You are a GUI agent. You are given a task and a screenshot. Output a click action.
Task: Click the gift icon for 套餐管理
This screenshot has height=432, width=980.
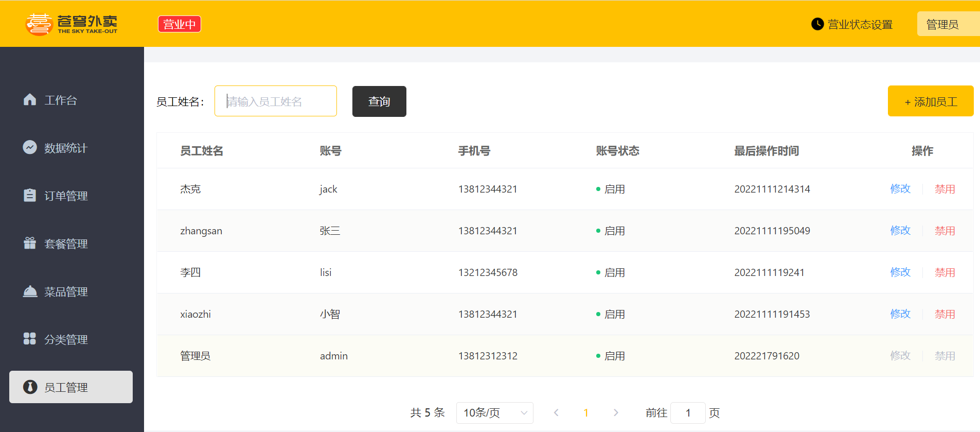click(30, 243)
